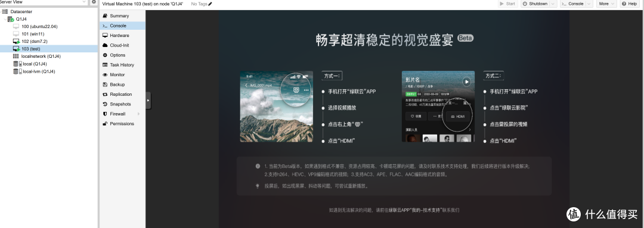Open the Backup tab

tap(122, 85)
